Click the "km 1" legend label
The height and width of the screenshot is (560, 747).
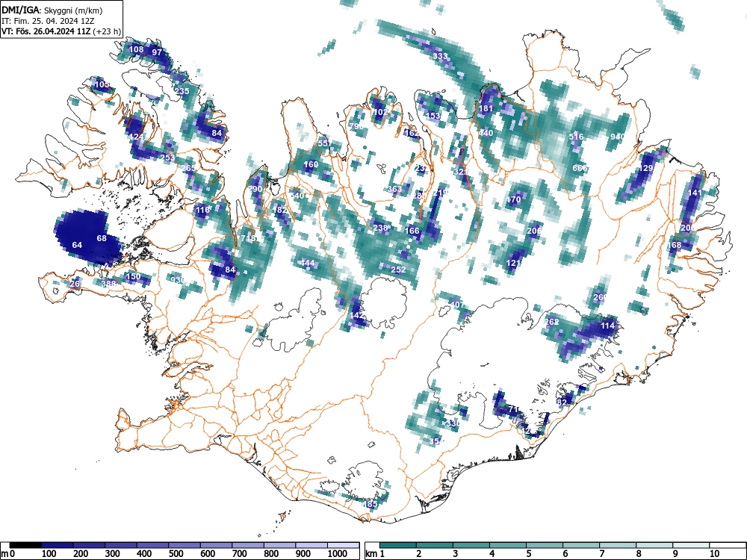click(375, 554)
